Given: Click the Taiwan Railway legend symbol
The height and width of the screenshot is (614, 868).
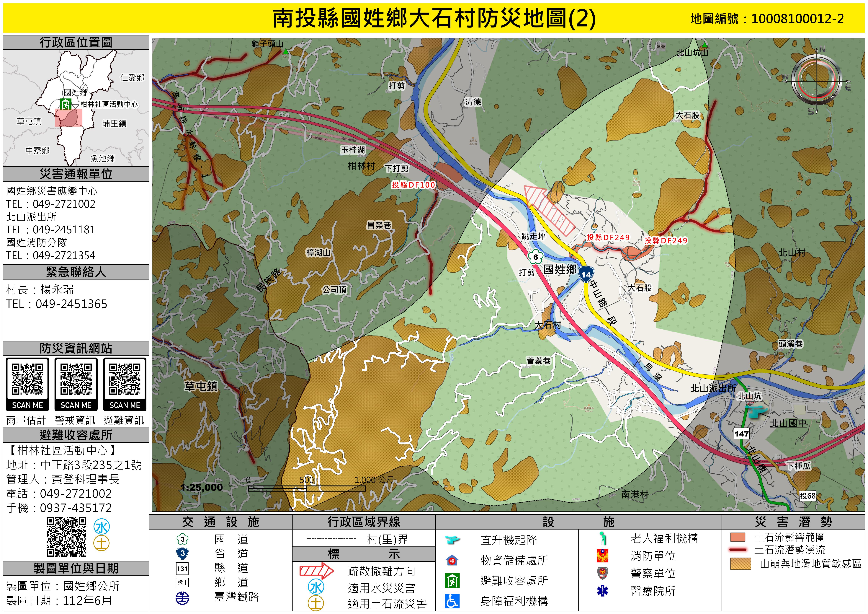Looking at the screenshot, I should tap(183, 598).
